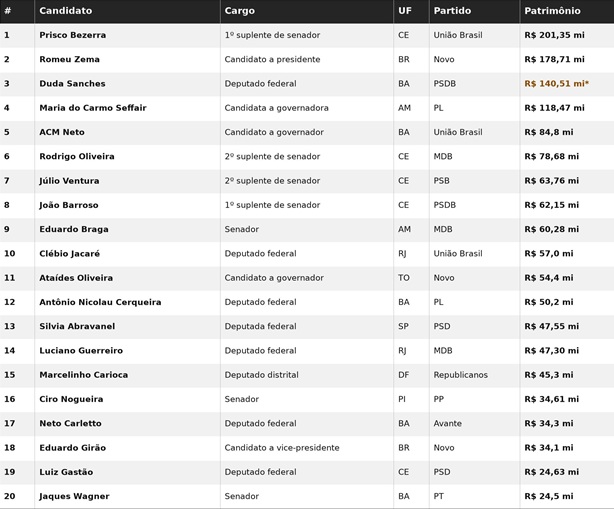The height and width of the screenshot is (509, 614).
Task: Select the name Silvia Abravanel
Action: (77, 326)
